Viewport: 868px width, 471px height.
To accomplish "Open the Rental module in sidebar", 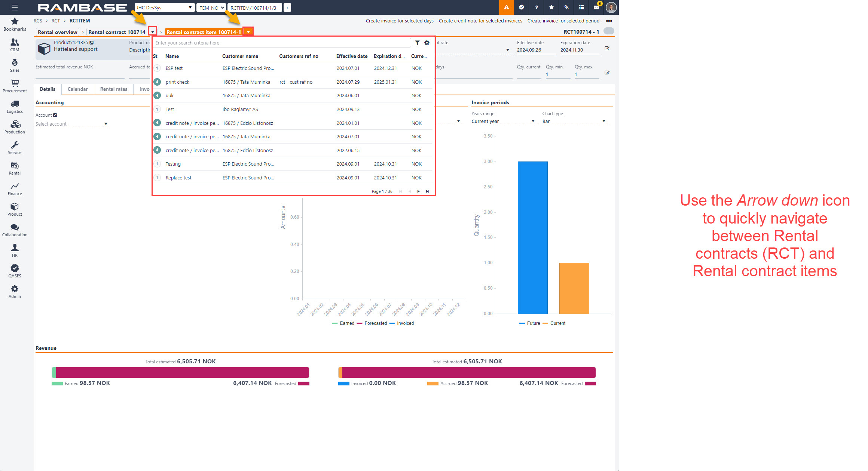I will (x=15, y=168).
